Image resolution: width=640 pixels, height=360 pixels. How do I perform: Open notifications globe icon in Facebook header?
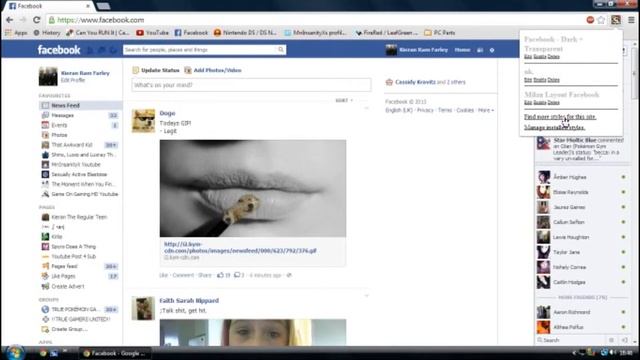(113, 50)
